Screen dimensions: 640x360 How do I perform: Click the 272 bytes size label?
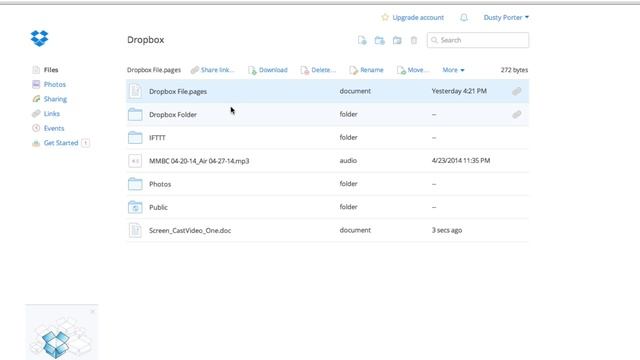coord(514,70)
